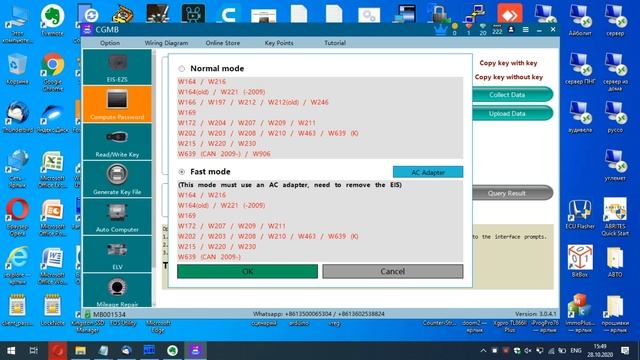Show hidden tray icons chevron
Image resolution: width=640 pixels, height=360 pixels.
point(483,351)
